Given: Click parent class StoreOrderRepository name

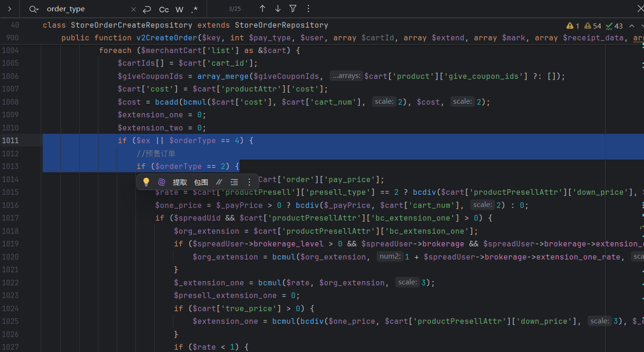Looking at the screenshot, I should (281, 25).
